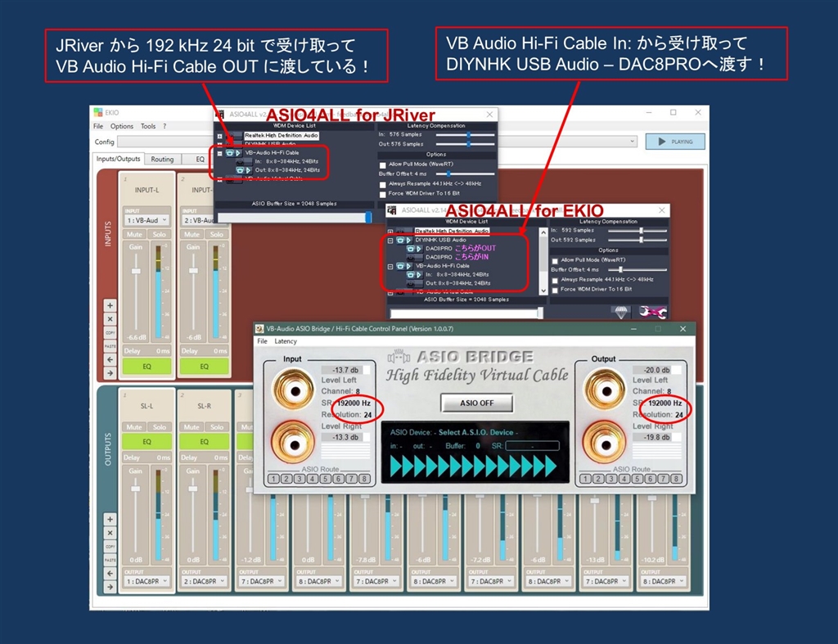
Task: Click the wrench advanced-options icon in ASIO4ALL for EKIO
Action: point(651,312)
